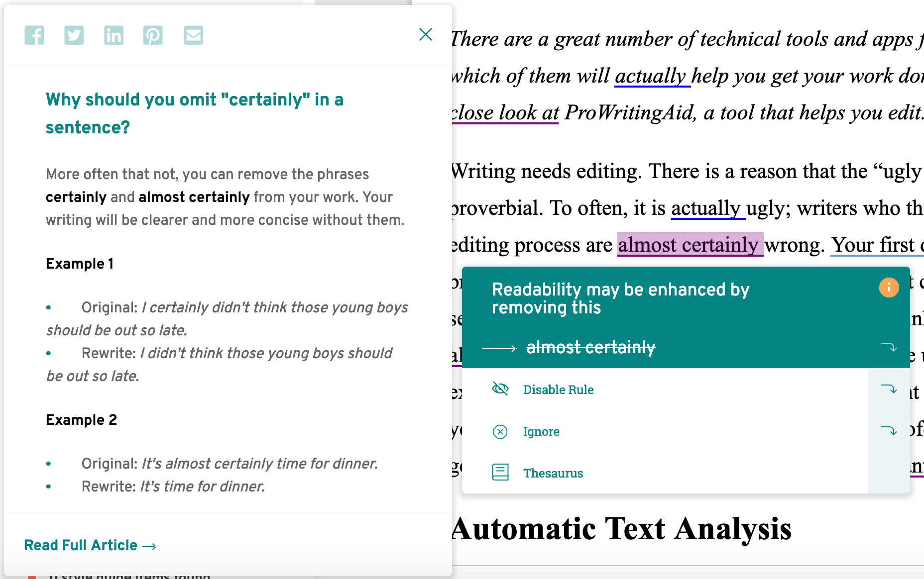Viewport: 924px width, 579px height.
Task: Share article on Pinterest
Action: point(153,35)
